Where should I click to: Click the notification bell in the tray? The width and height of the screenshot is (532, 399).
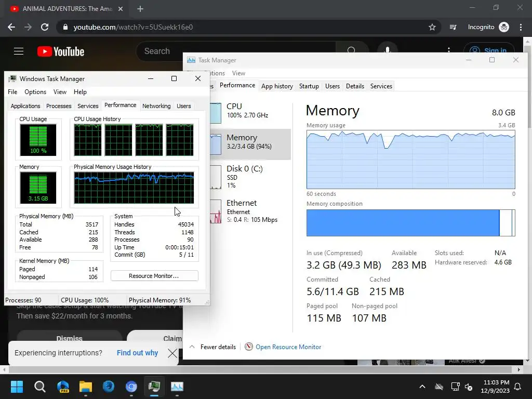[518, 387]
